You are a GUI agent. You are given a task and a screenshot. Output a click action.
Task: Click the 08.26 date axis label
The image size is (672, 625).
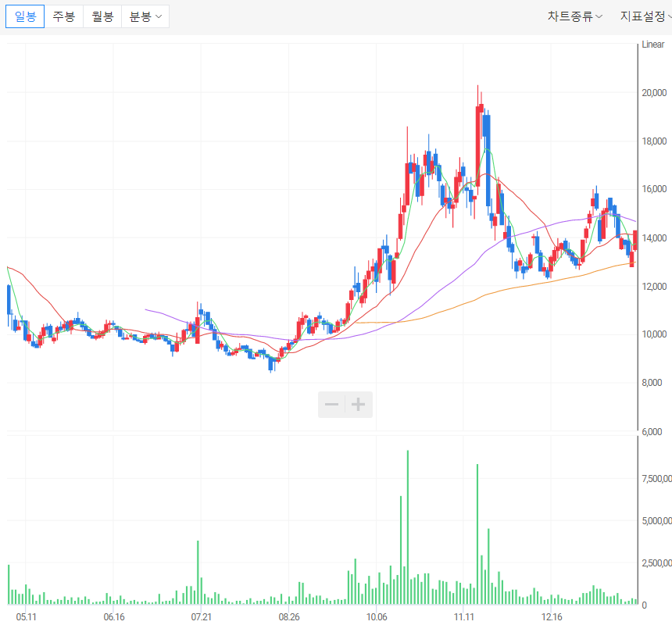pyautogui.click(x=289, y=617)
